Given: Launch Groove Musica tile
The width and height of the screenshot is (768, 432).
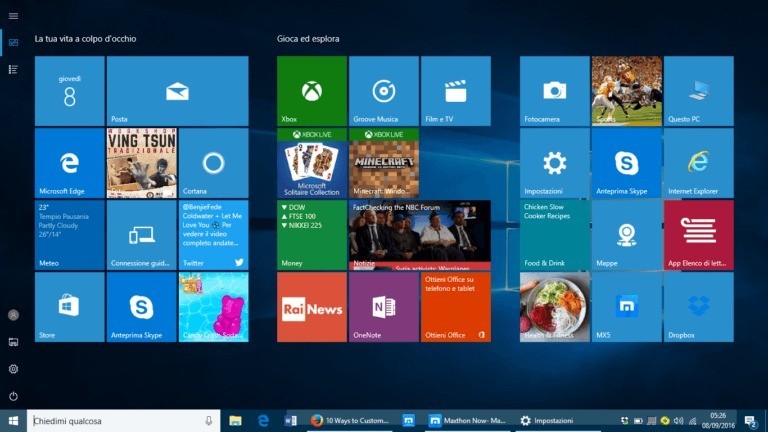Looking at the screenshot, I should click(x=384, y=91).
